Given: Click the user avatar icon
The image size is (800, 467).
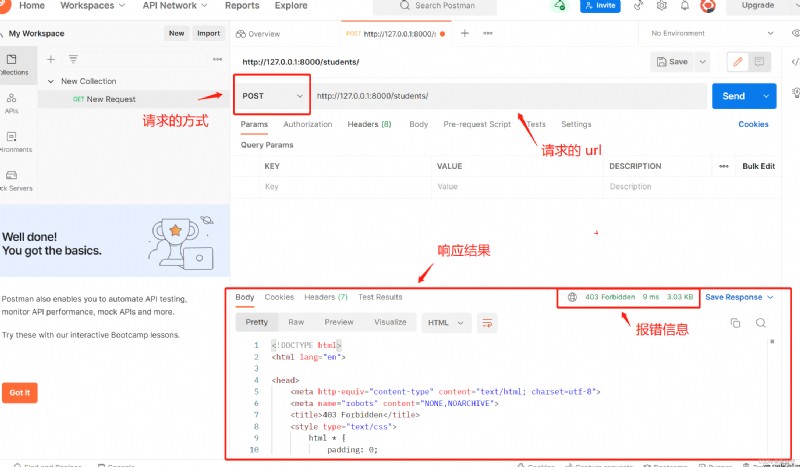Looking at the screenshot, I should tap(708, 6).
